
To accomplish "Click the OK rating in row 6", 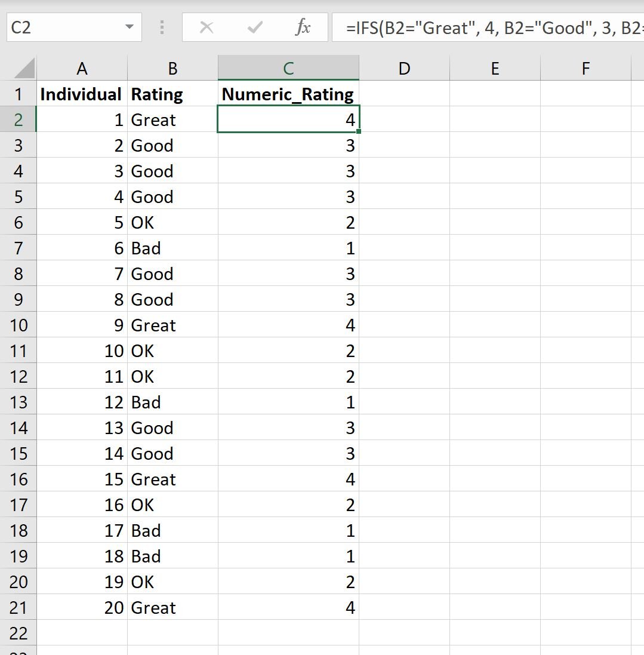I will (172, 222).
